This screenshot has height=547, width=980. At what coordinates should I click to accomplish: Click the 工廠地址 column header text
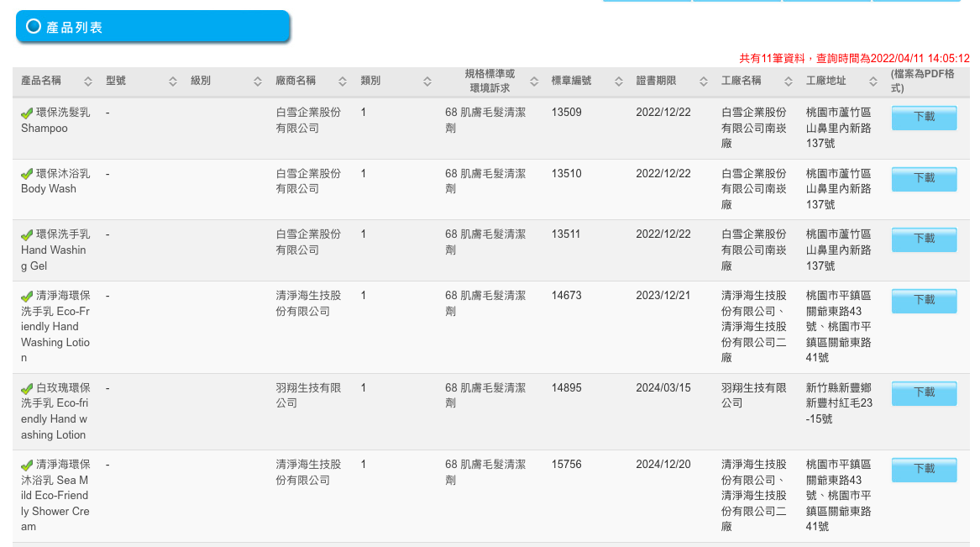tap(825, 81)
